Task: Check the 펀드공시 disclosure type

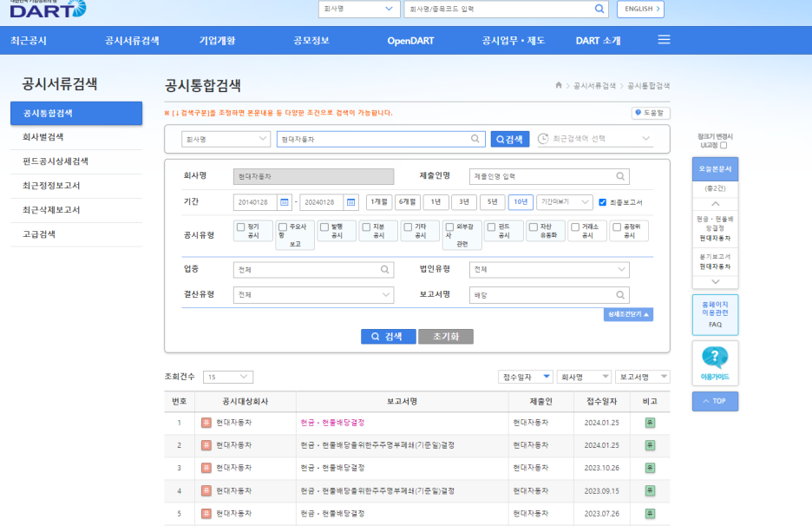Action: (x=491, y=227)
